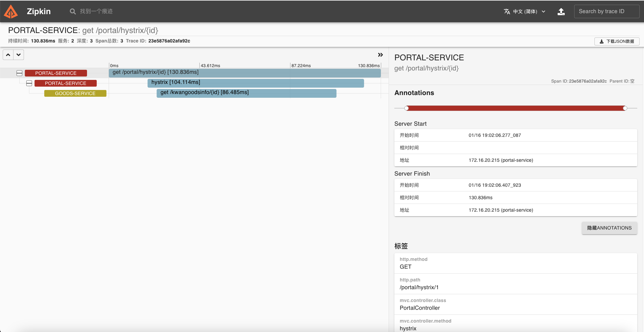Screen dimensions: 644x332
Task: Collapse the detail panel with double chevron
Action: (380, 55)
